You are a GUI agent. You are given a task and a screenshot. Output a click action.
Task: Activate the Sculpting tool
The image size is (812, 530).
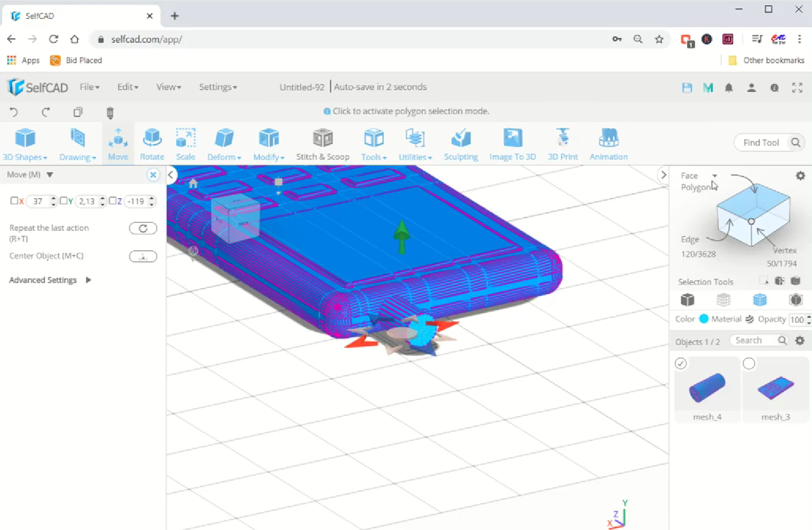[461, 144]
